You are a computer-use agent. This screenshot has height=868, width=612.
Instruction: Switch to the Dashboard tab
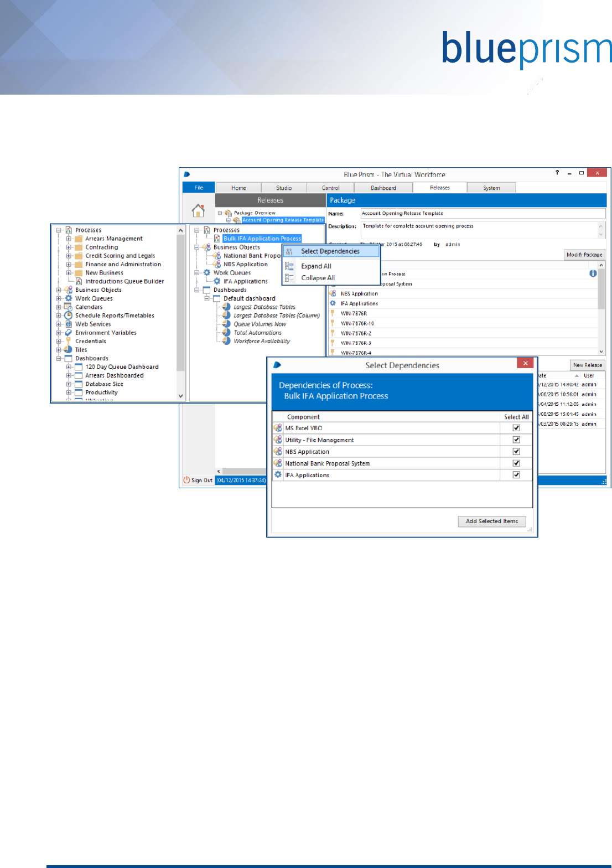pos(383,188)
